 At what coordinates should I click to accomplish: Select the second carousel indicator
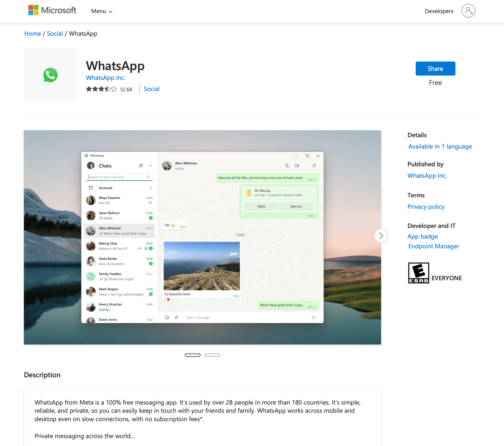tap(212, 355)
